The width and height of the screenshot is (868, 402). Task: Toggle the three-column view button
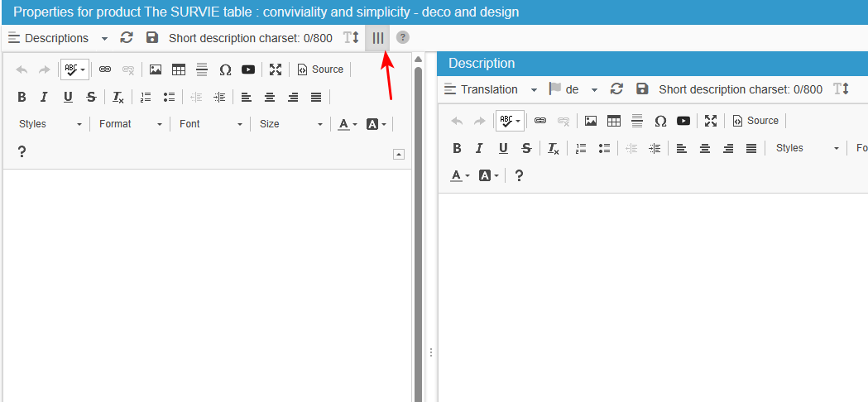click(x=377, y=38)
